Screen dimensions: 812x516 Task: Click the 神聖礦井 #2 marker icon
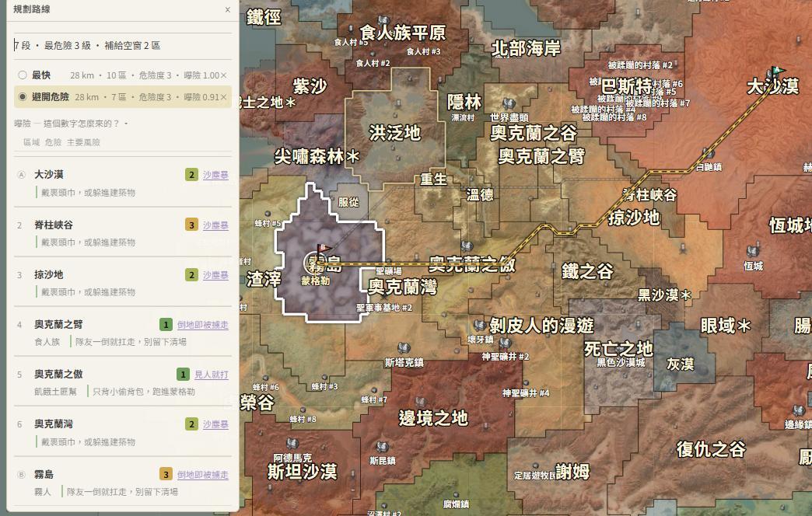[506, 343]
